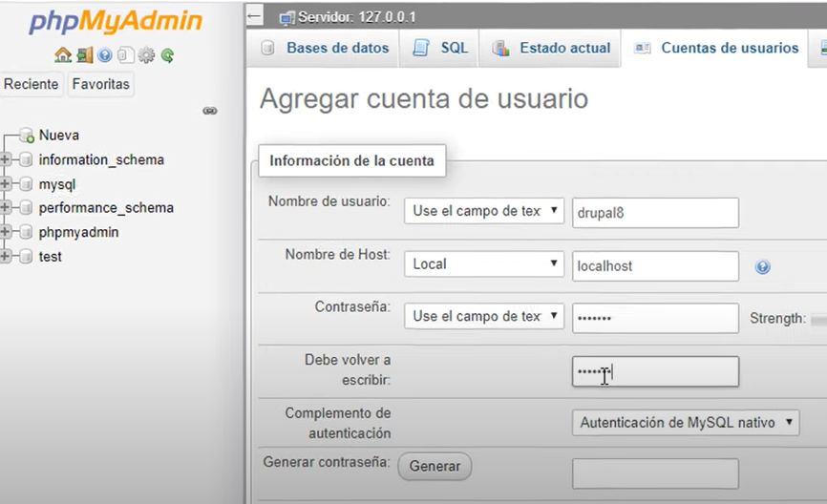Expand the test tree node
Screen dimensions: 827x504
pos(6,256)
